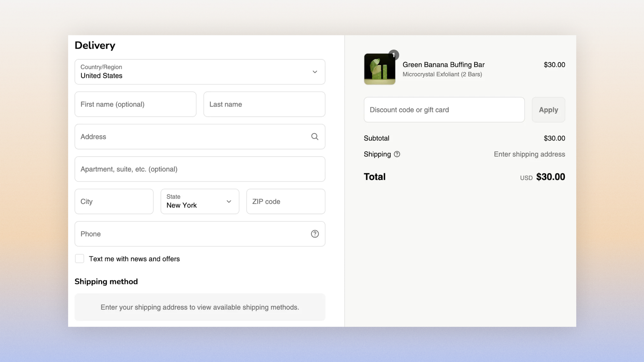Apply the discount code
Viewport: 644px width, 362px height.
[x=548, y=110]
